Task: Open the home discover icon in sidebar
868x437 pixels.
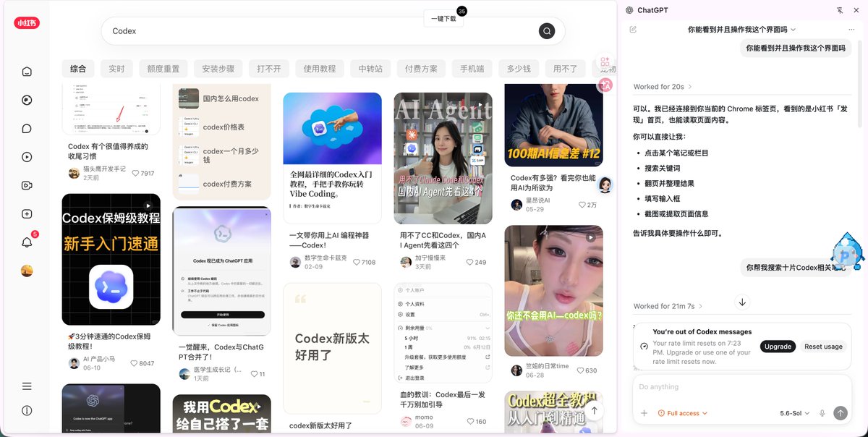Action: tap(27, 72)
